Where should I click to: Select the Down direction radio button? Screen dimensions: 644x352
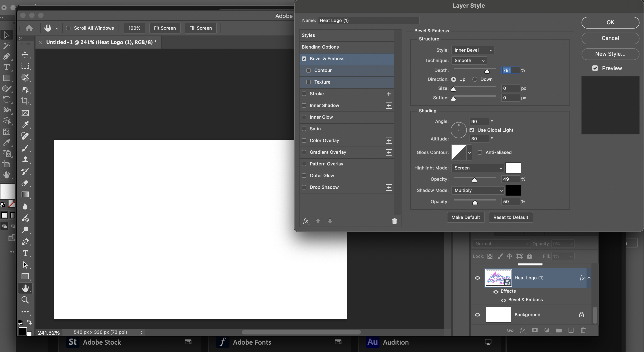[x=475, y=79]
